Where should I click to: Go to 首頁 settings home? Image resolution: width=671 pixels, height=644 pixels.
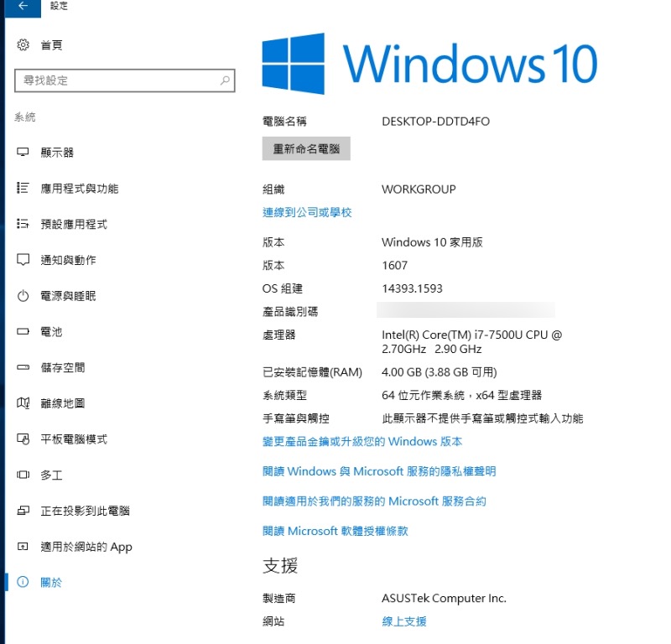point(51,45)
